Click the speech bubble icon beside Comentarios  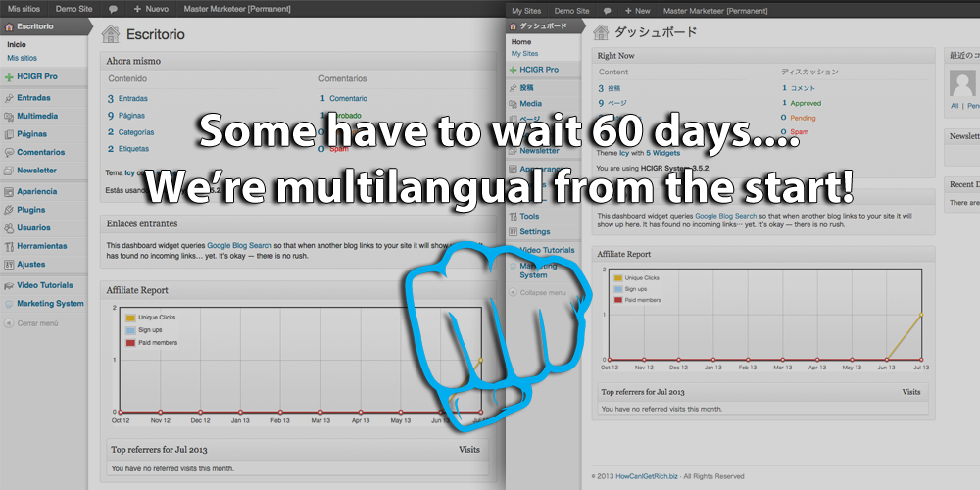point(9,153)
